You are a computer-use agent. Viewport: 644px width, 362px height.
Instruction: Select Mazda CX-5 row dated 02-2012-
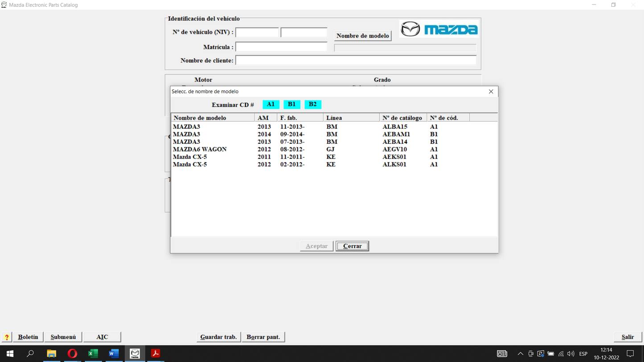pyautogui.click(x=334, y=164)
